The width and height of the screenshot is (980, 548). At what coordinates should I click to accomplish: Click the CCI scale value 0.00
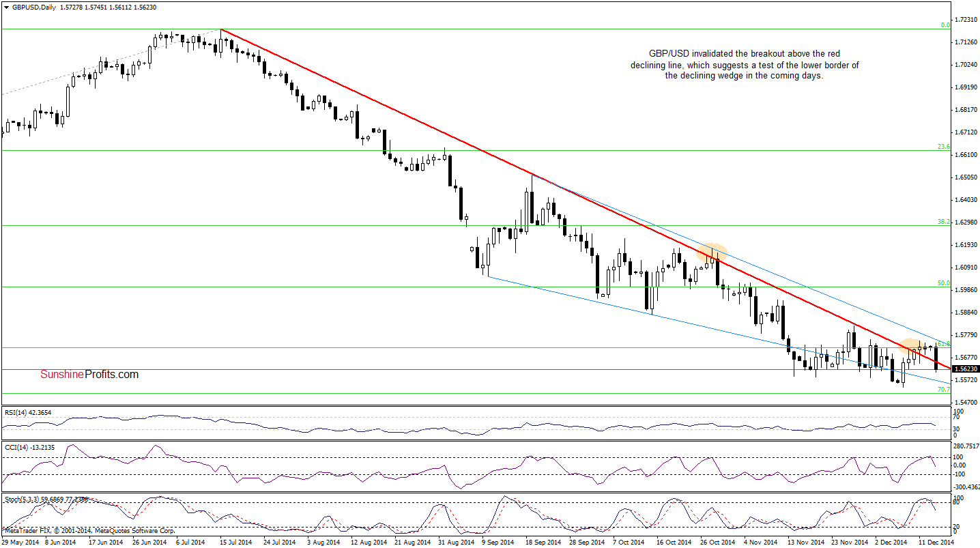[x=960, y=465]
